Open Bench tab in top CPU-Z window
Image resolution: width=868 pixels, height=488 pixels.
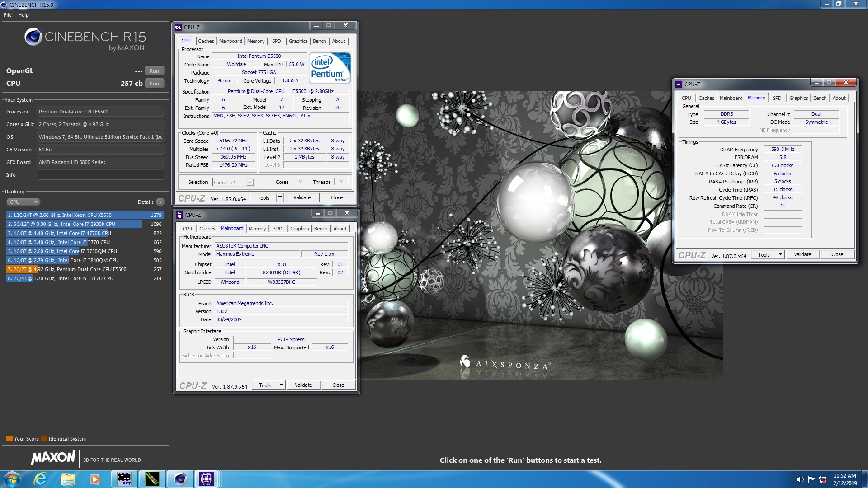click(319, 41)
